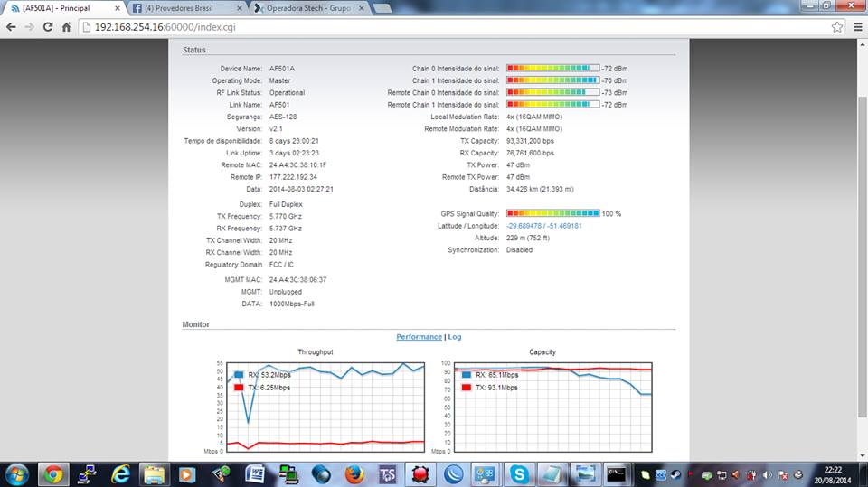
Task: Switch to the Provedores Brasil tab
Action: point(181,8)
